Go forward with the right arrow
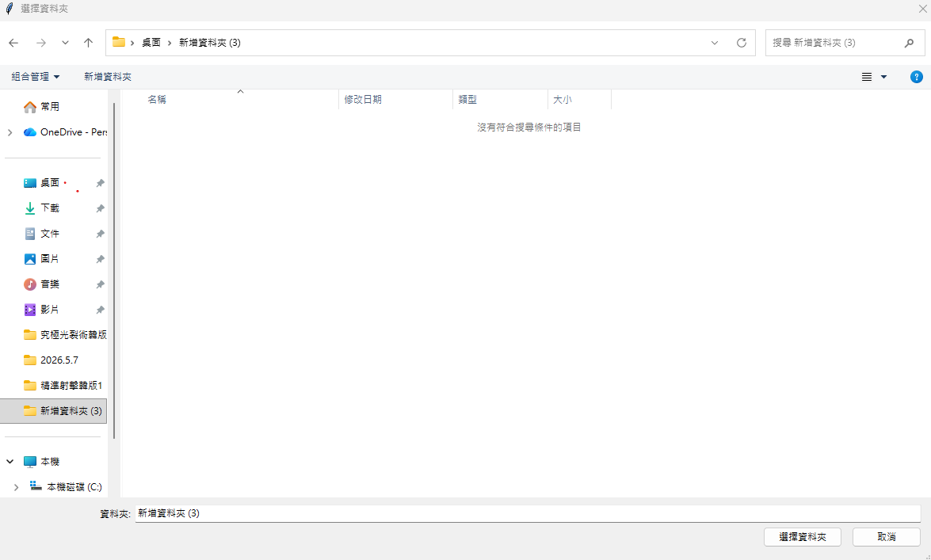931x560 pixels. [x=41, y=43]
